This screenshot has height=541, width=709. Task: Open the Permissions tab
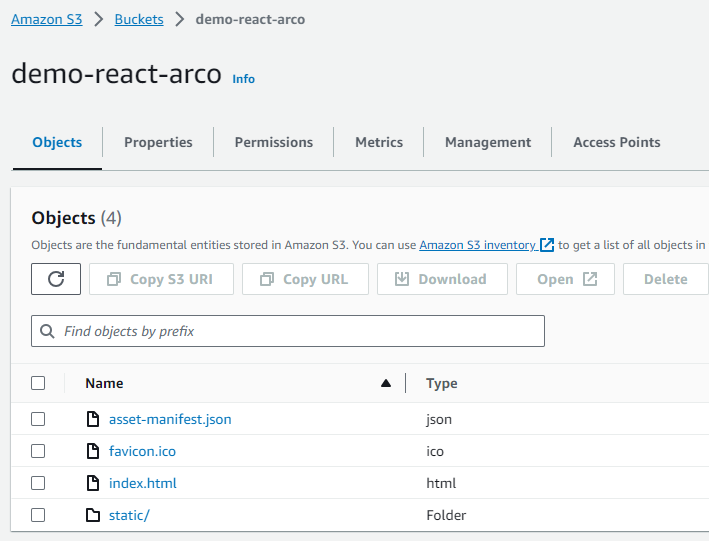274,142
